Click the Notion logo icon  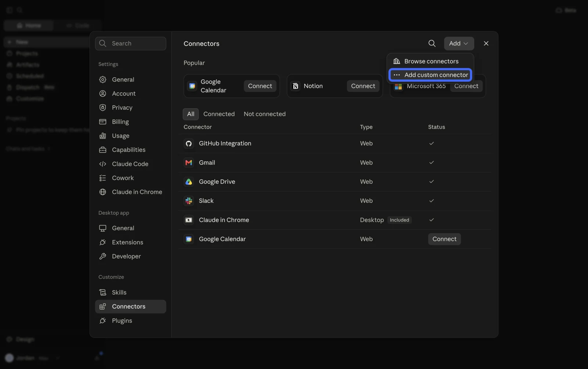pyautogui.click(x=295, y=86)
